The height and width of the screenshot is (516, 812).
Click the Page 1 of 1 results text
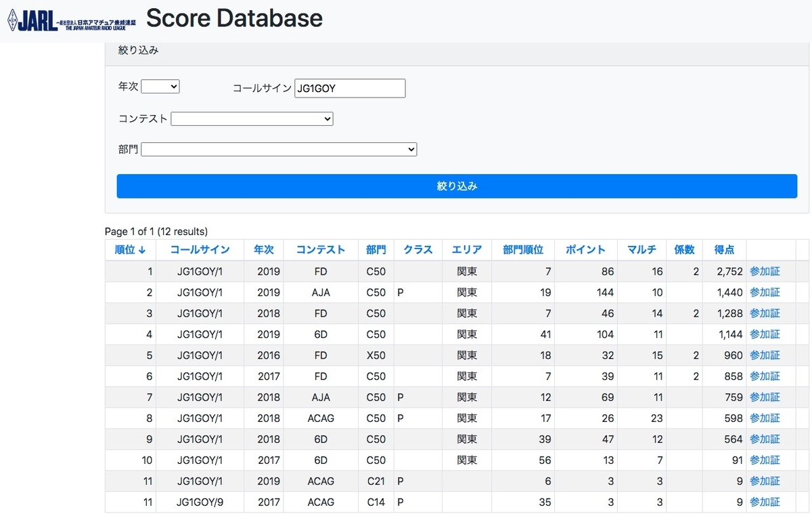156,232
